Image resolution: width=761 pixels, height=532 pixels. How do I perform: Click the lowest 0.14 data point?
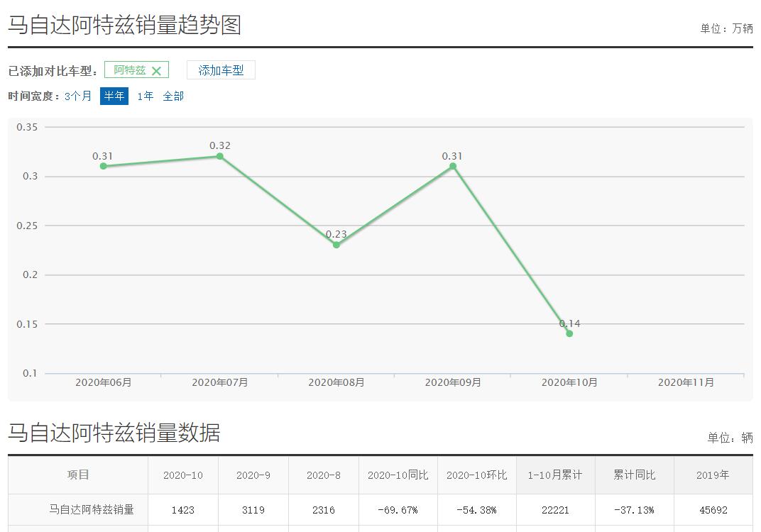569,333
